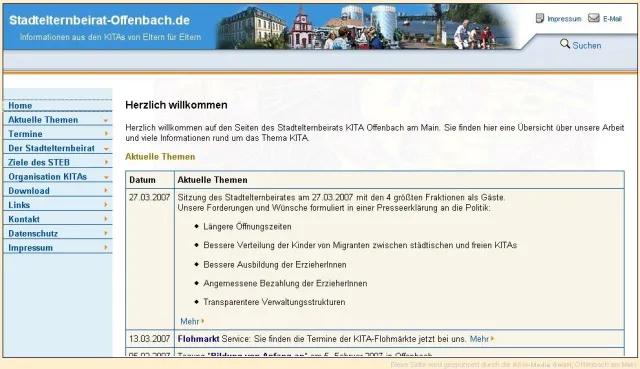
Task: Click Mehr link under 27.03.2007 entry
Action: coord(192,321)
